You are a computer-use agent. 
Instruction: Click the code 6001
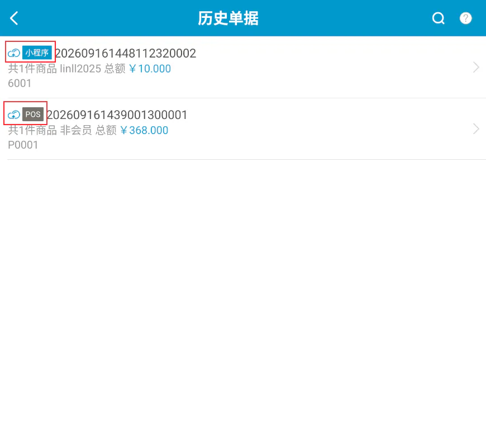pyautogui.click(x=20, y=83)
